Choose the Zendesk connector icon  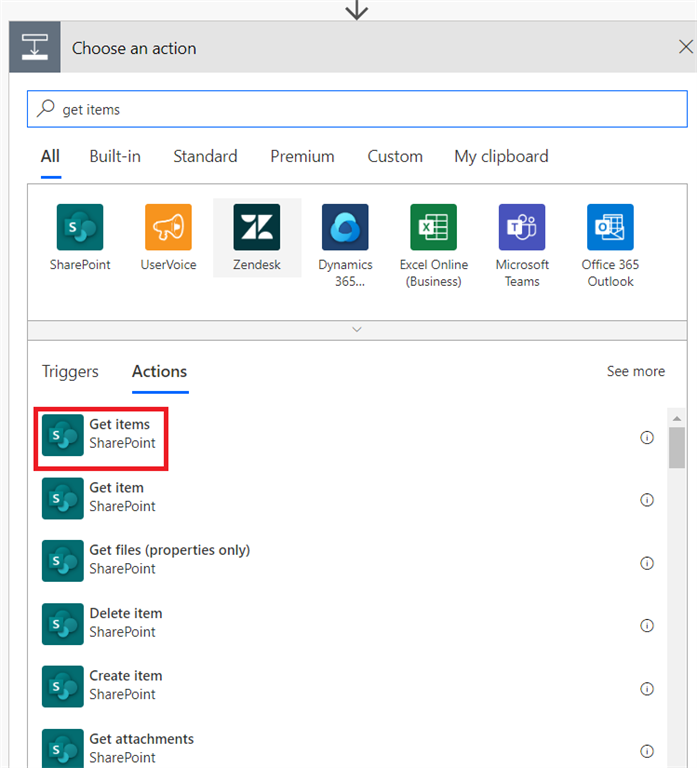[257, 227]
